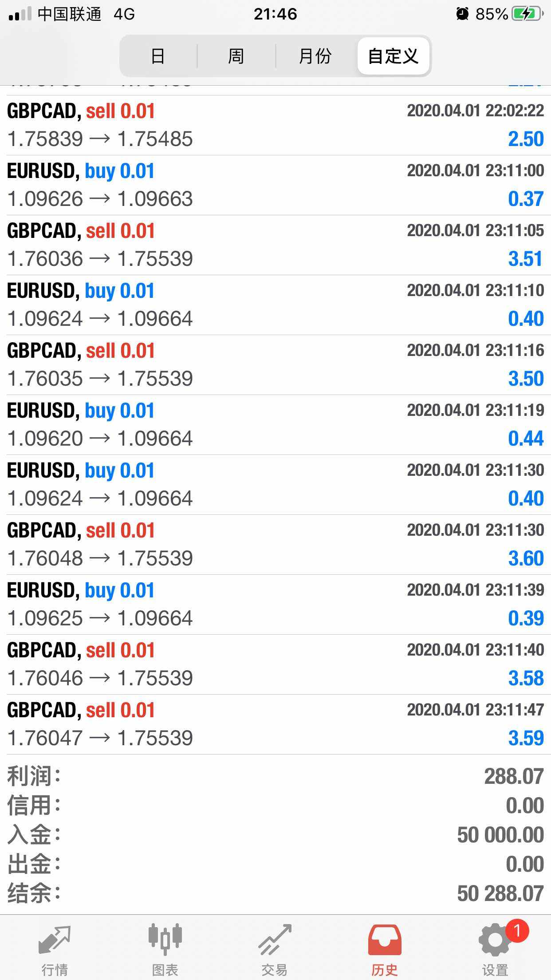Open the EURUSD buy trade at 23:11:00

[275, 185]
